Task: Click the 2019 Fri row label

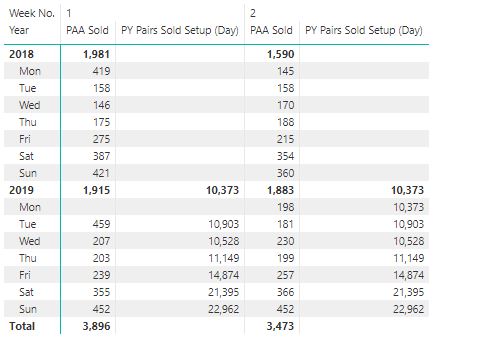Action: point(25,275)
